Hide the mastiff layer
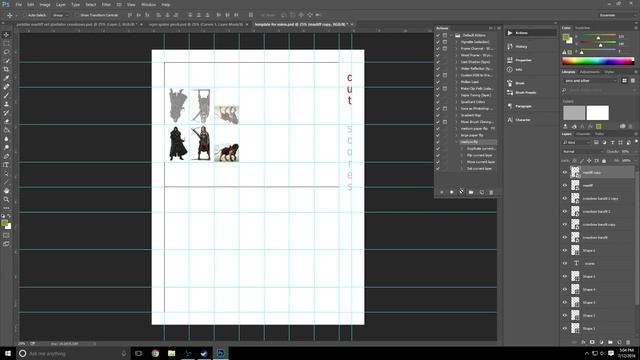The width and height of the screenshot is (640, 360). click(565, 185)
